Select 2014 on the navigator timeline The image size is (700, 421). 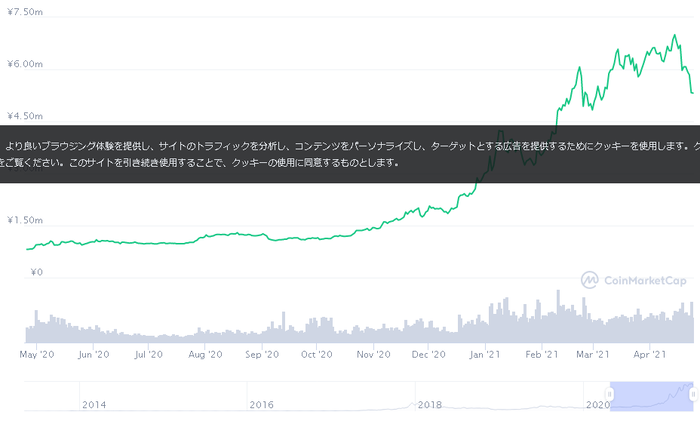94,405
